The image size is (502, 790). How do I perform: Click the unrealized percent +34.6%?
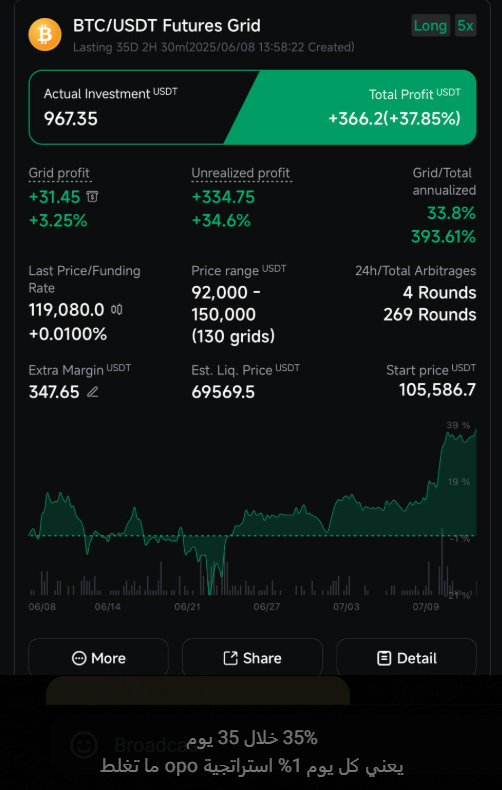tap(221, 221)
